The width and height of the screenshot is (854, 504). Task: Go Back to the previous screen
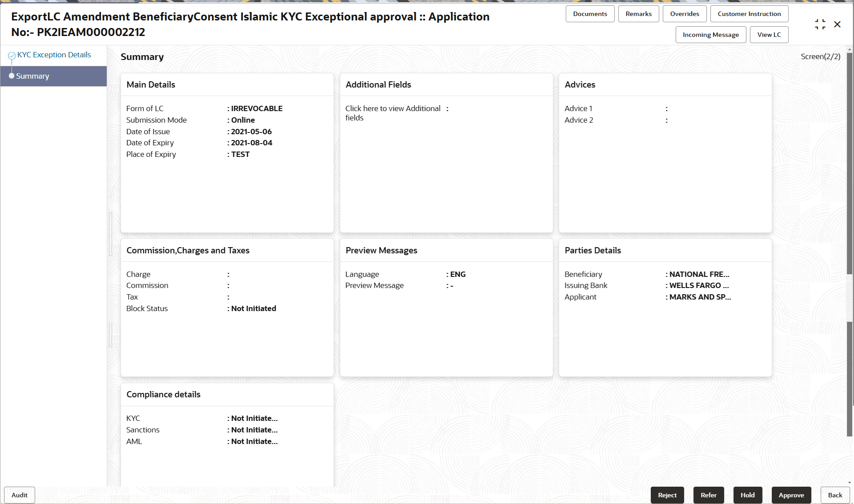pyautogui.click(x=835, y=495)
